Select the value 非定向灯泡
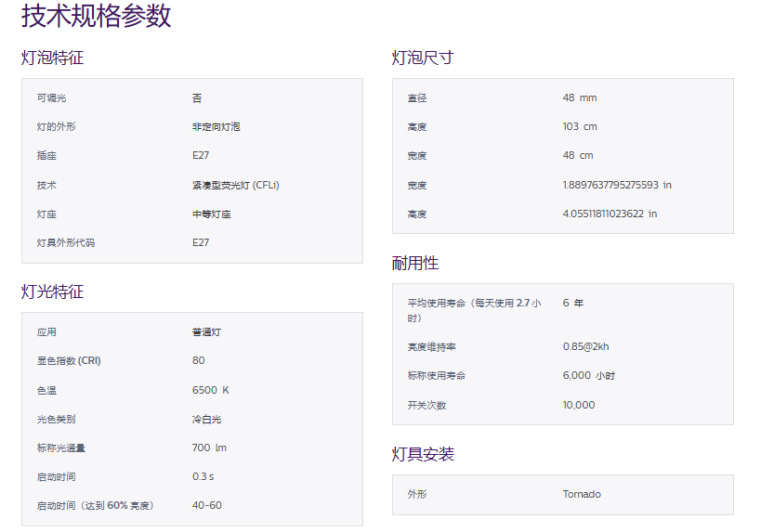Image resolution: width=761 pixels, height=532 pixels. [x=216, y=126]
